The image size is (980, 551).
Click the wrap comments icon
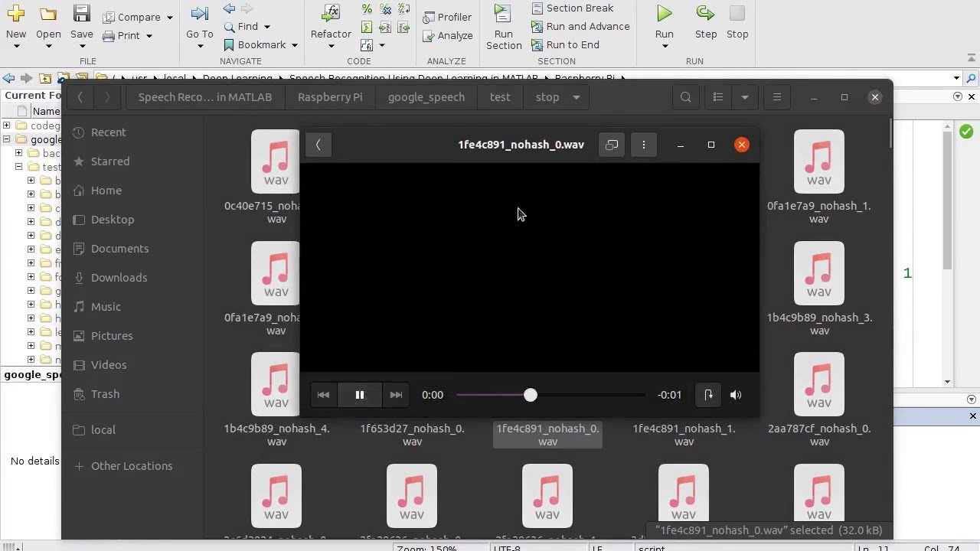point(403,9)
